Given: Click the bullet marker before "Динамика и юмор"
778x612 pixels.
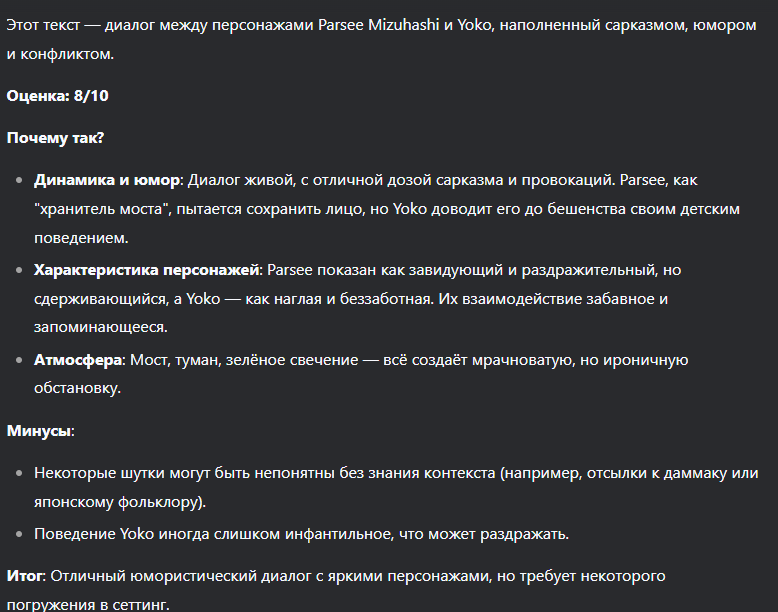Looking at the screenshot, I should pyautogui.click(x=19, y=180).
